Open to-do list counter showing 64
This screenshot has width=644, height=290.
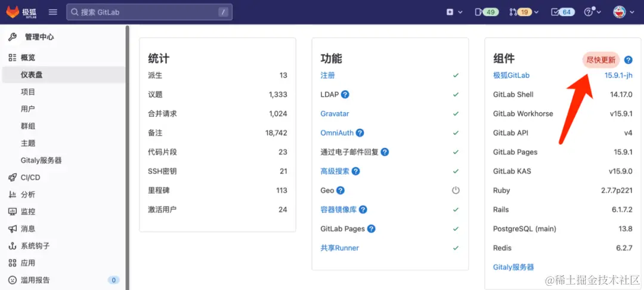pos(562,12)
